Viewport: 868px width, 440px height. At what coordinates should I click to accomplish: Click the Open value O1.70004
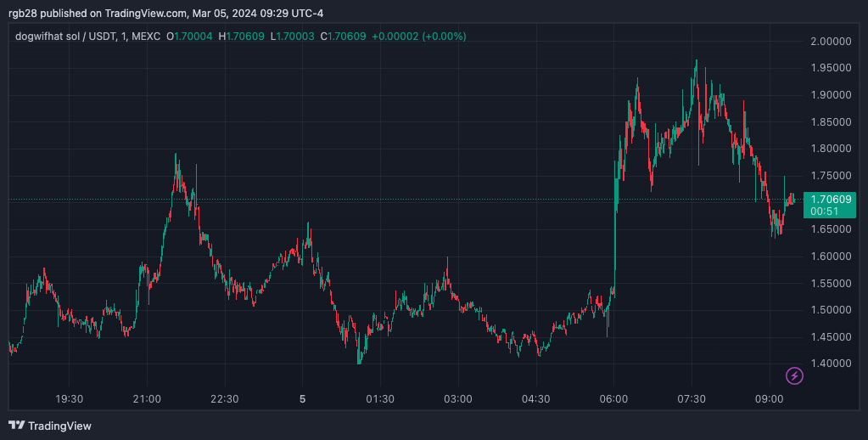click(189, 37)
